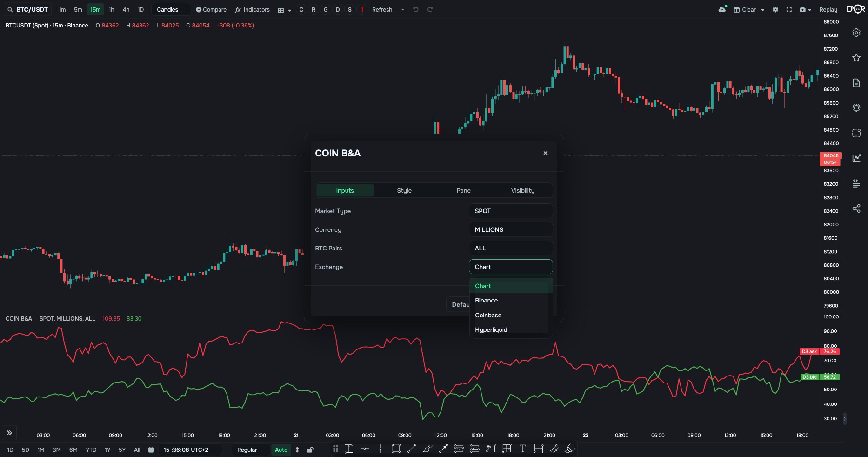Image resolution: width=868 pixels, height=457 pixels.
Task: Open the layout grid dropdown
Action: (284, 10)
